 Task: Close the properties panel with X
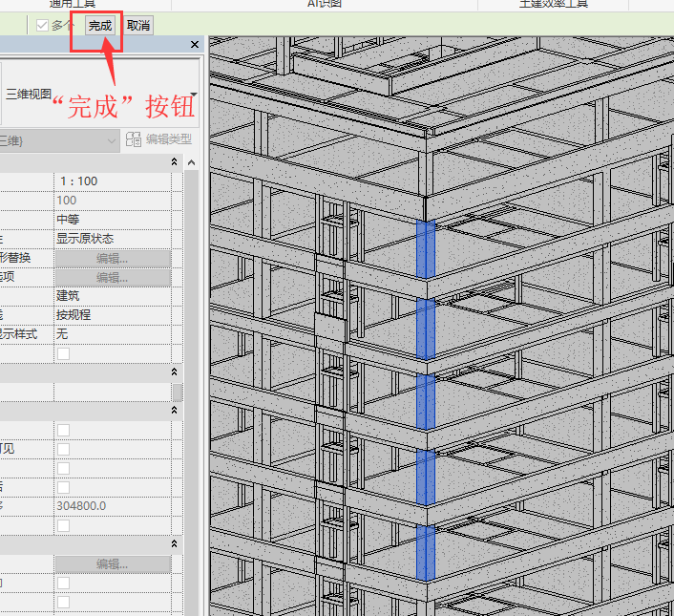click(x=195, y=44)
